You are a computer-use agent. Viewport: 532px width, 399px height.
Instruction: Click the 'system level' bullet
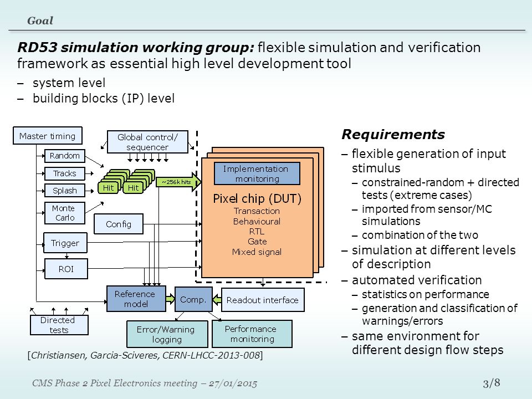pos(69,83)
